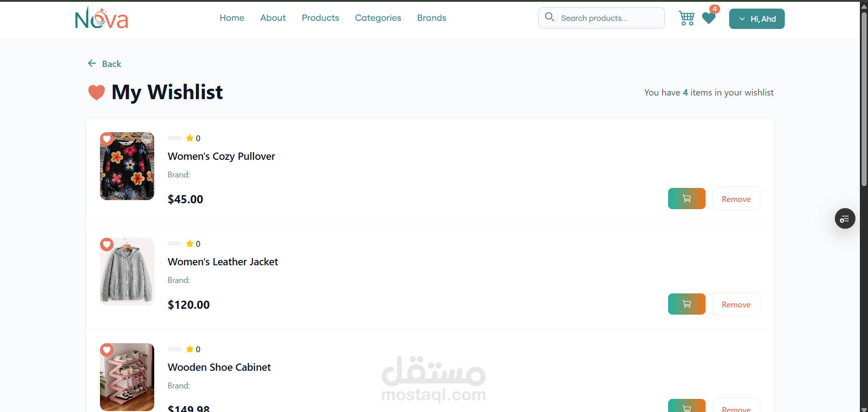Screen dimensions: 868x412
Task: Click the $45.00 price
Action: pyautogui.click(x=185, y=199)
